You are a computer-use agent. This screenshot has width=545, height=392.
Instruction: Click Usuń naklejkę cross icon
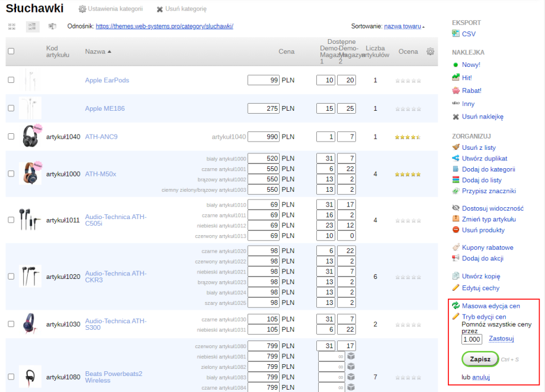point(456,117)
